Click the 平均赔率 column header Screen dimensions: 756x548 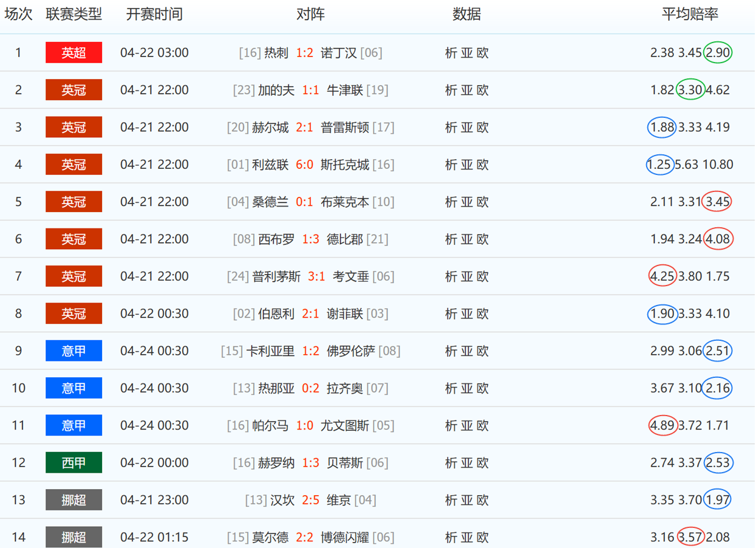690,15
